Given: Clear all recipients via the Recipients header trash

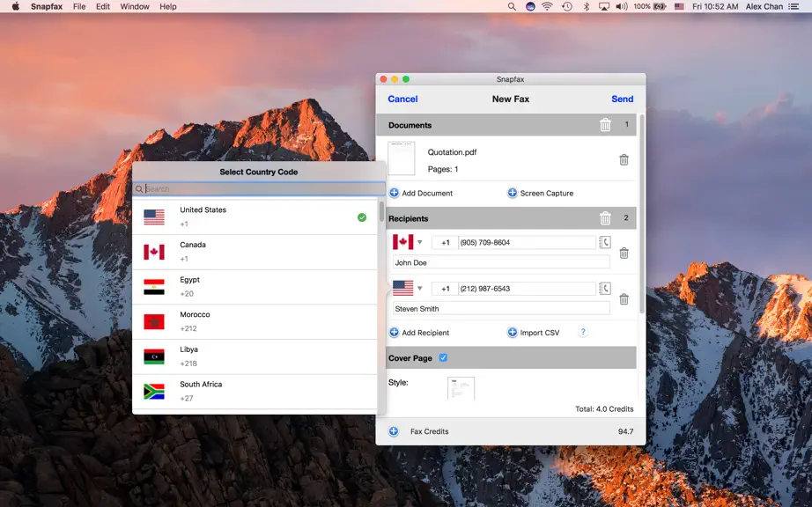Looking at the screenshot, I should pyautogui.click(x=605, y=218).
